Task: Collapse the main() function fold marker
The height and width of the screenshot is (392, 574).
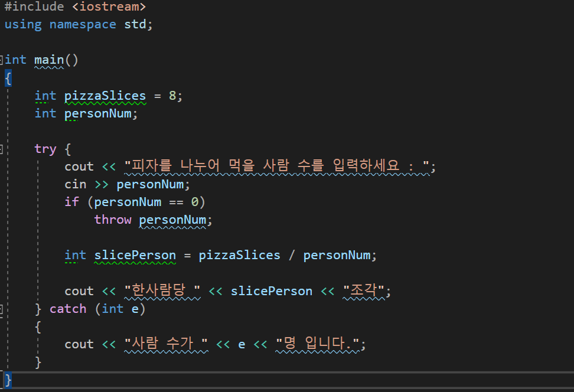Action: pyautogui.click(x=1, y=60)
